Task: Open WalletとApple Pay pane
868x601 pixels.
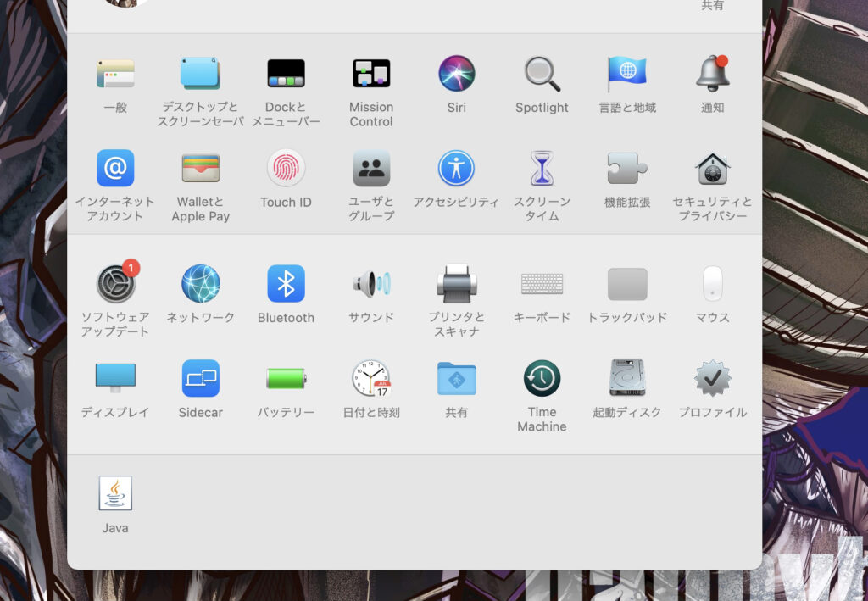Action: [200, 168]
